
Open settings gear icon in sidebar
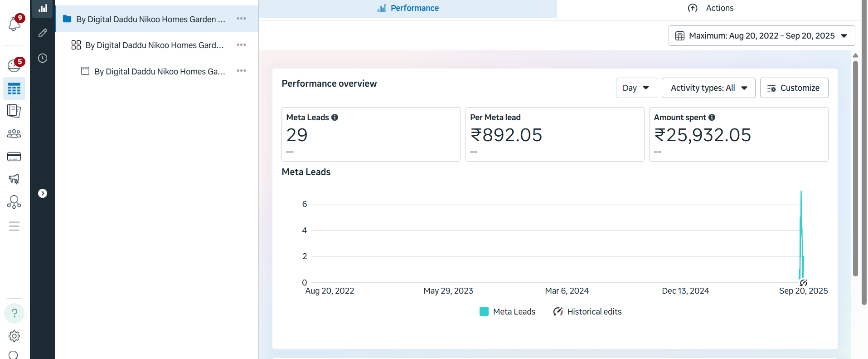pos(14,336)
